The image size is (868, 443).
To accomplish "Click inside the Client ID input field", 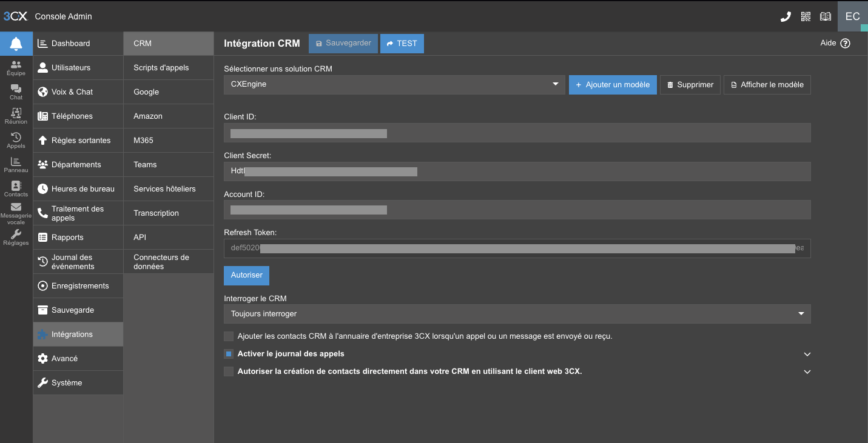I will click(x=517, y=133).
